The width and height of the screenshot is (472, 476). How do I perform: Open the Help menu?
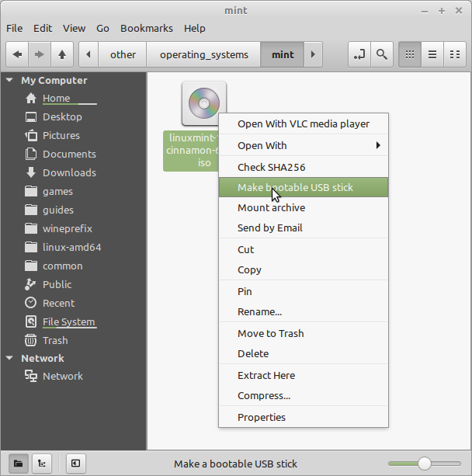[195, 28]
